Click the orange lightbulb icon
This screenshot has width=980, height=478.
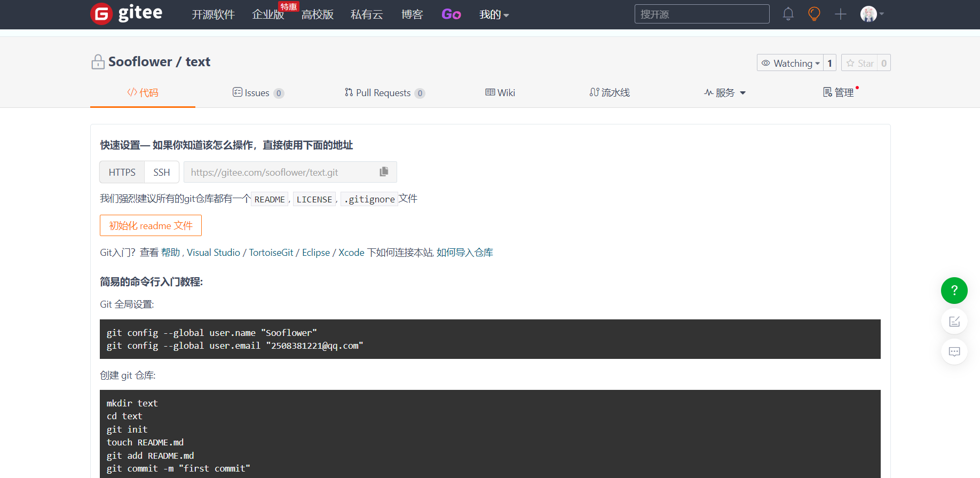(x=814, y=14)
